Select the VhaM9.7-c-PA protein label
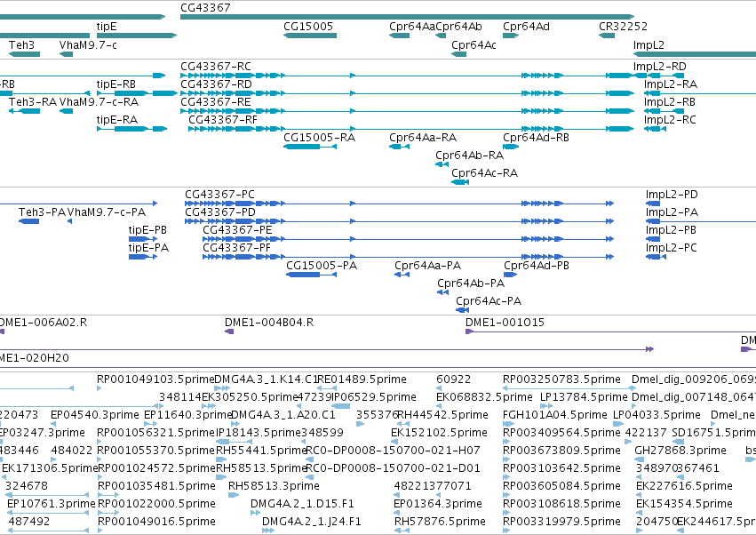The width and height of the screenshot is (756, 535). coord(107,212)
